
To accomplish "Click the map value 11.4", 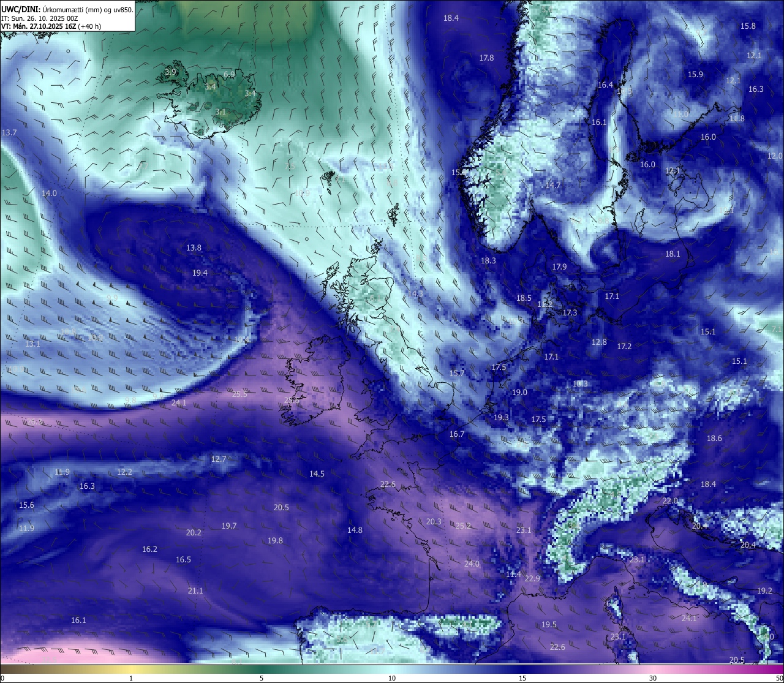I will [x=513, y=574].
